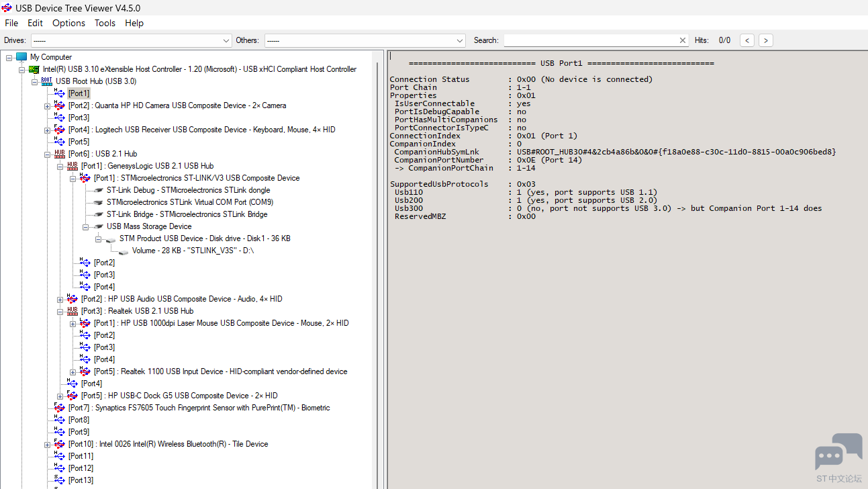Select the [Port9] tree entry
Image resolution: width=868 pixels, height=489 pixels.
point(79,432)
